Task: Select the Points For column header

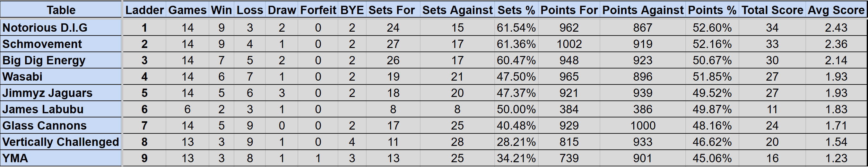Action: (x=569, y=10)
